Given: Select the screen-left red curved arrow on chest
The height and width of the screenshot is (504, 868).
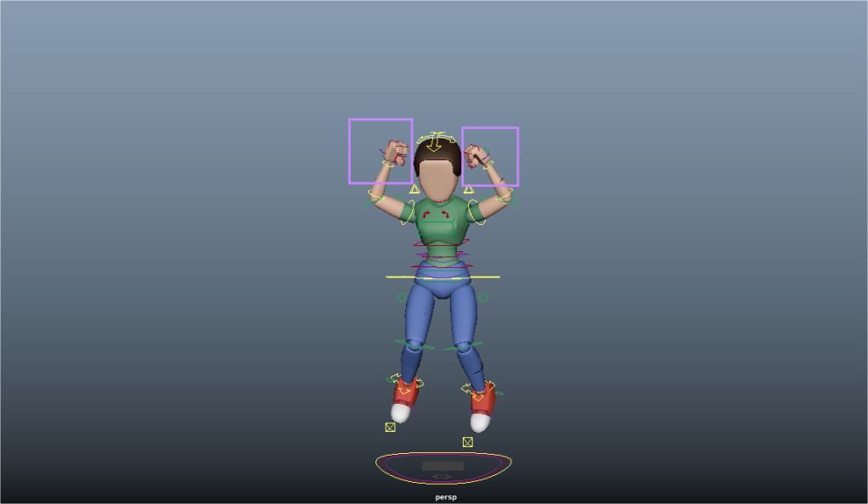Looking at the screenshot, I should pos(426,214).
